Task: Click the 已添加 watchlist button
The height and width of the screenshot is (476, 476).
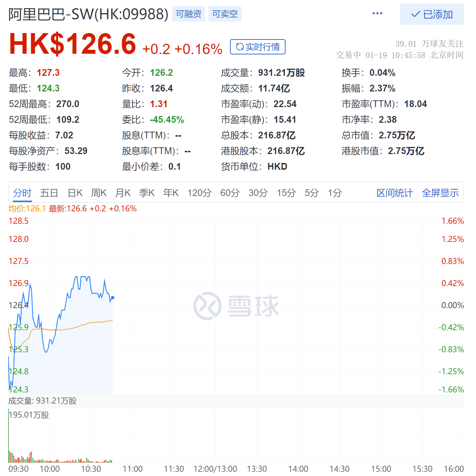Action: pyautogui.click(x=431, y=14)
